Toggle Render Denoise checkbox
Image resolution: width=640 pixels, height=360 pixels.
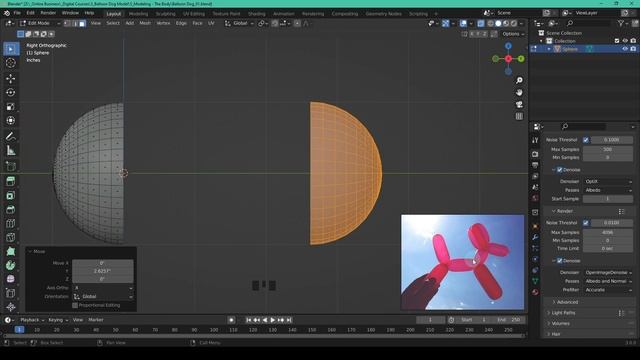(x=560, y=261)
